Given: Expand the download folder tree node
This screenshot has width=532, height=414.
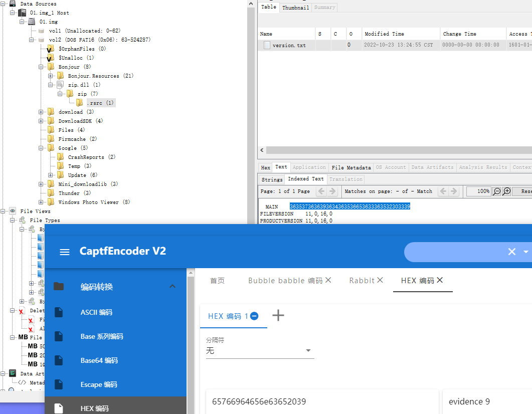Looking at the screenshot, I should (x=41, y=112).
